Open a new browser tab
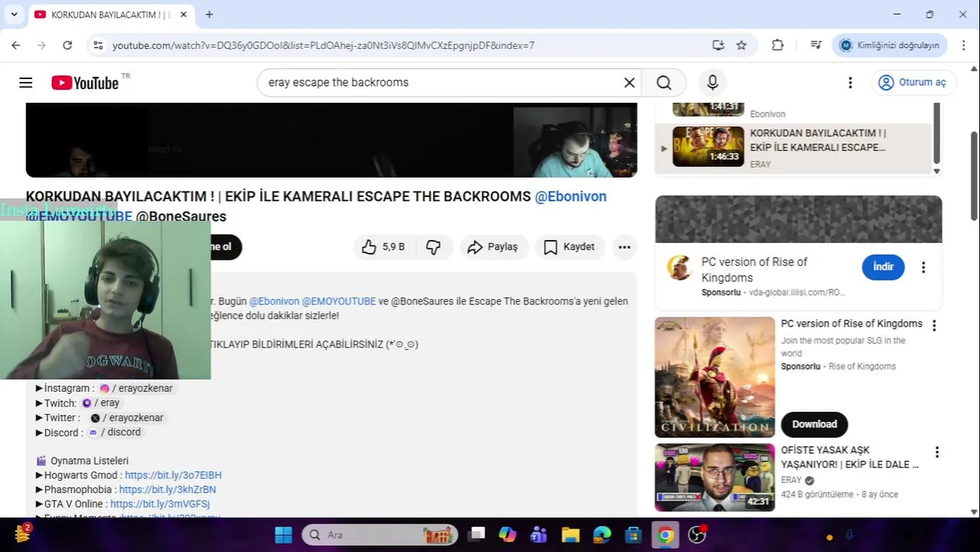Screen dimensions: 980x552 click(209, 15)
